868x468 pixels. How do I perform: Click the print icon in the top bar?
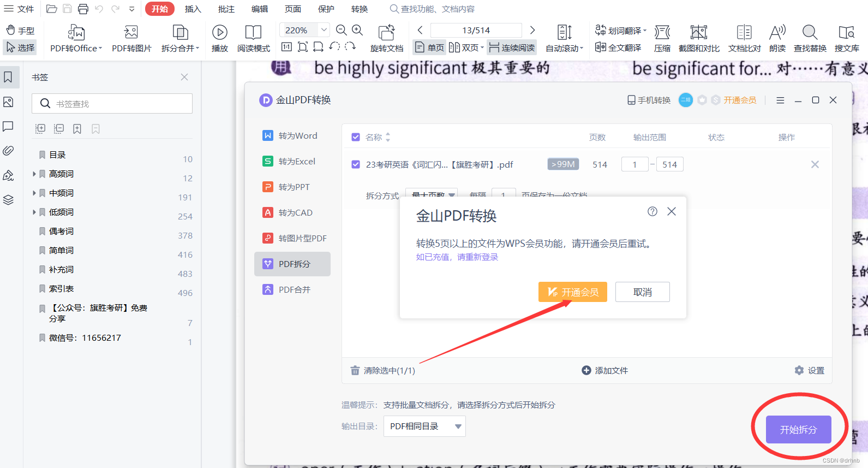coord(83,9)
